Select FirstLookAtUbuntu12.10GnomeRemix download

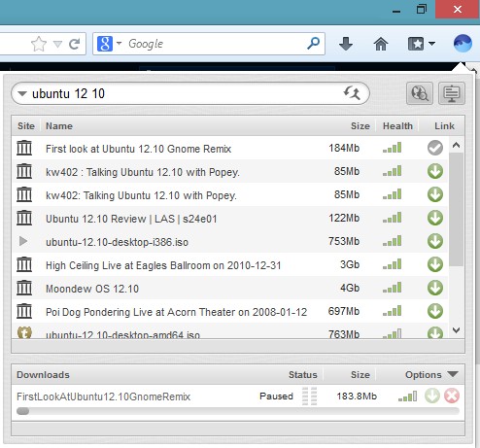tap(103, 396)
